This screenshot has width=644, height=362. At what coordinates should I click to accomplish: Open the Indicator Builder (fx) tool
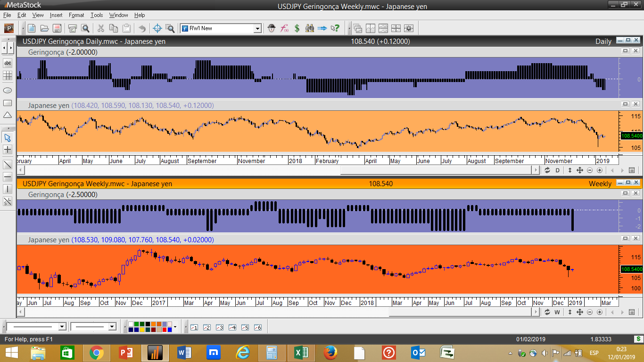tap(284, 28)
